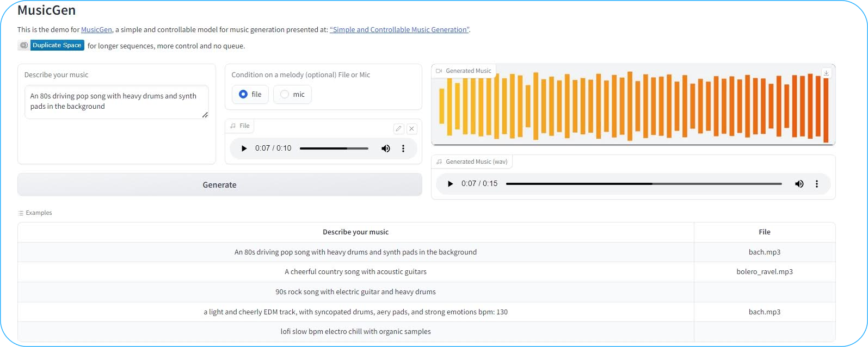868x347 pixels.
Task: Click the badge icon beside Duplicate Space
Action: 24,45
